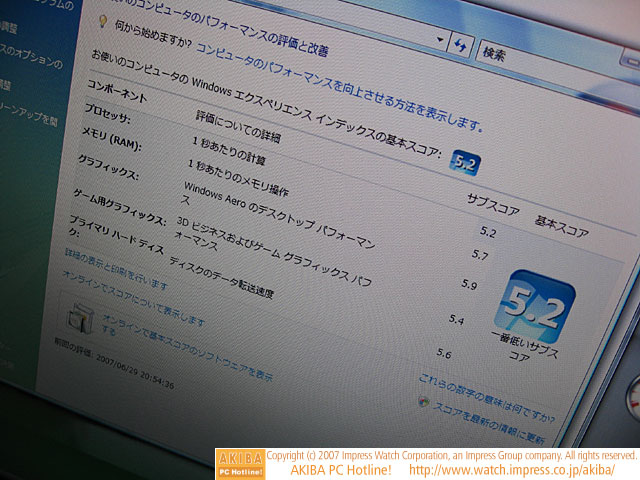
Task: Click スコアを最新の情報に更新 link
Action: pos(490,423)
